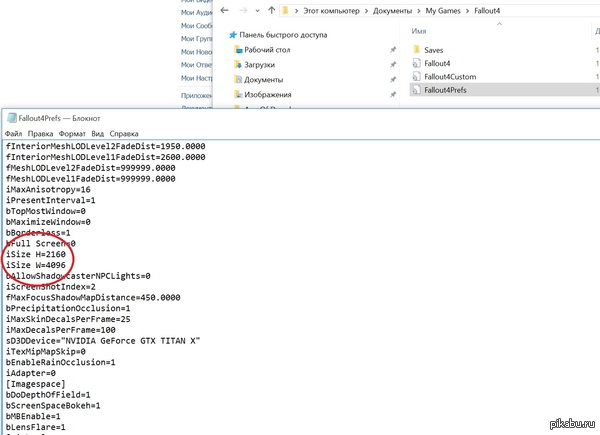Screen dimensions: 600x435
Task: Click the Back navigation arrow in Explorer
Action: pos(223,11)
